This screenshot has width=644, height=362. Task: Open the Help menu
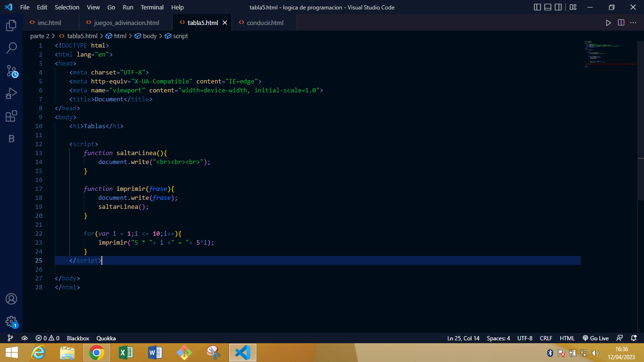(x=178, y=7)
